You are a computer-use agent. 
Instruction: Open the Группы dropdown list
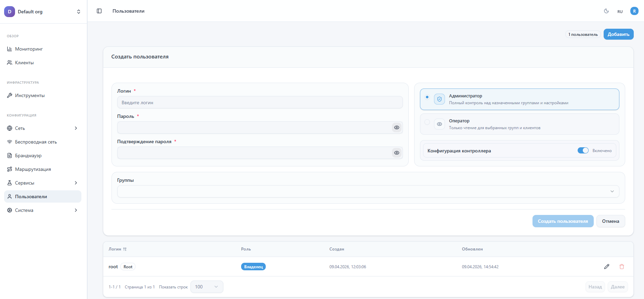coord(368,191)
